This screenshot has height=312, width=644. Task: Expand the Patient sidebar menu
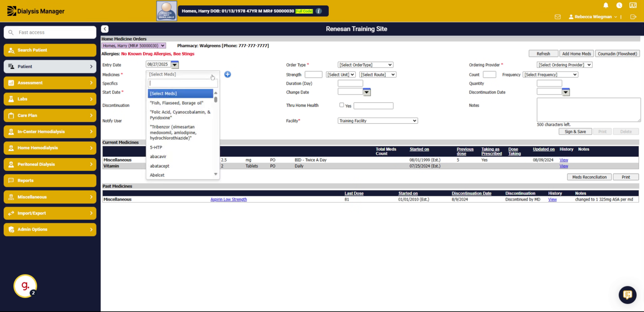click(x=50, y=66)
